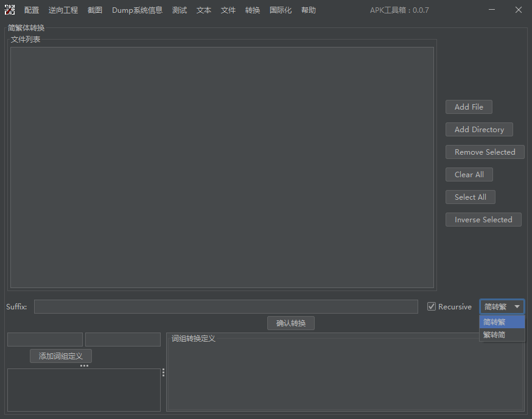This screenshot has width=532, height=419.
Task: Click the Inverse Selected button
Action: 483,220
